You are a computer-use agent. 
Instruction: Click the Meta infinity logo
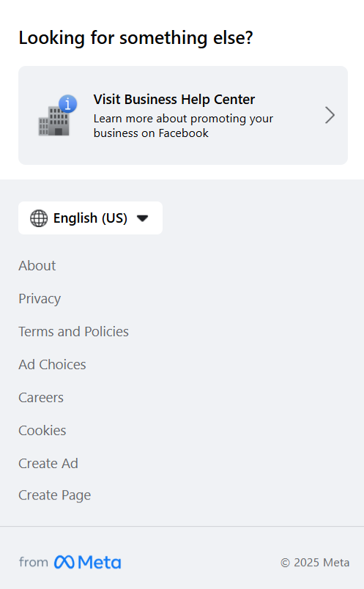point(64,563)
